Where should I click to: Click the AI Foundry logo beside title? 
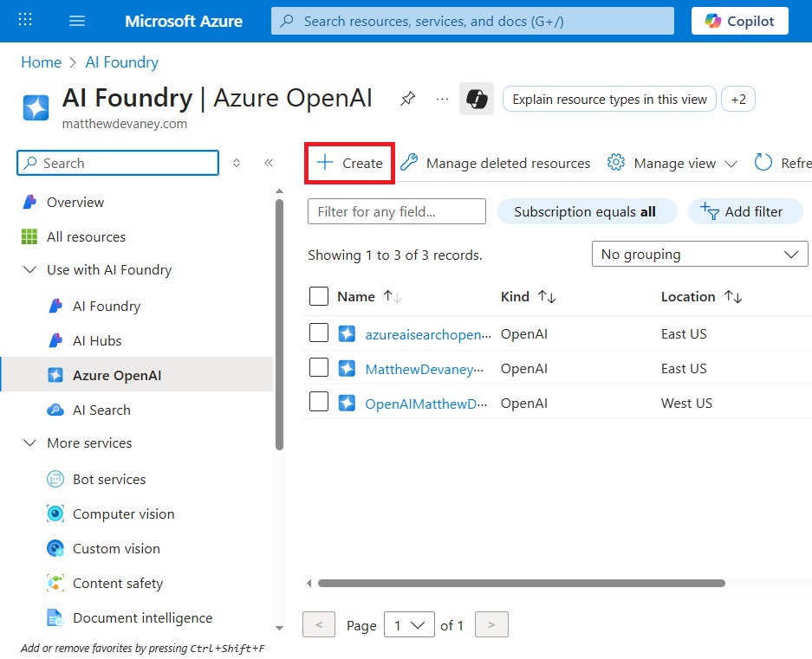click(36, 107)
